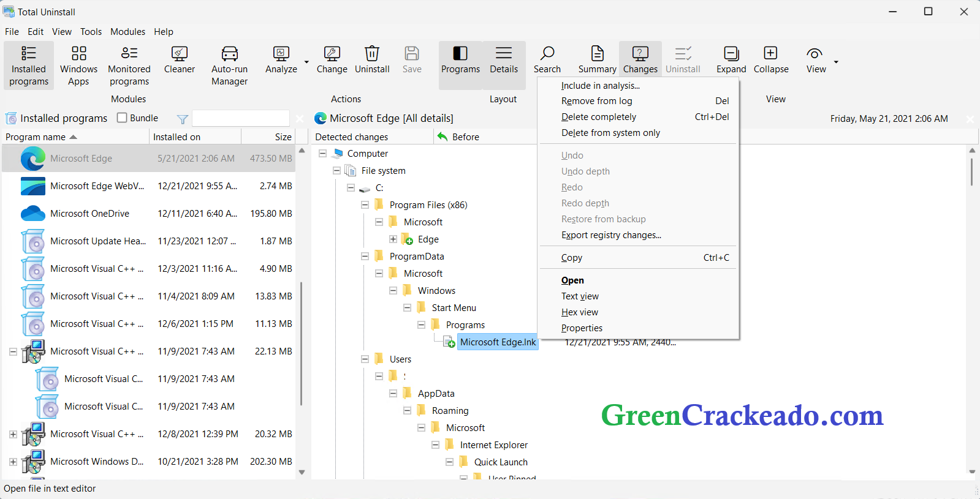Choose Hex view in context menu
This screenshot has width=980, height=499.
[x=638, y=312]
